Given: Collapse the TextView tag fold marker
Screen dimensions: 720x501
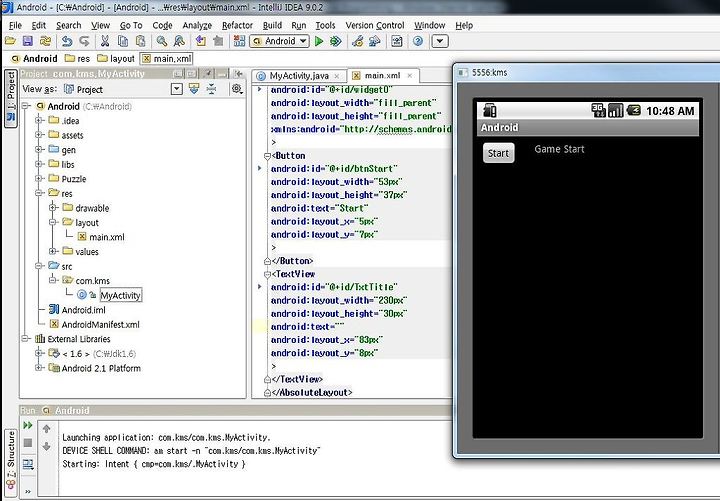Looking at the screenshot, I should pos(267,275).
